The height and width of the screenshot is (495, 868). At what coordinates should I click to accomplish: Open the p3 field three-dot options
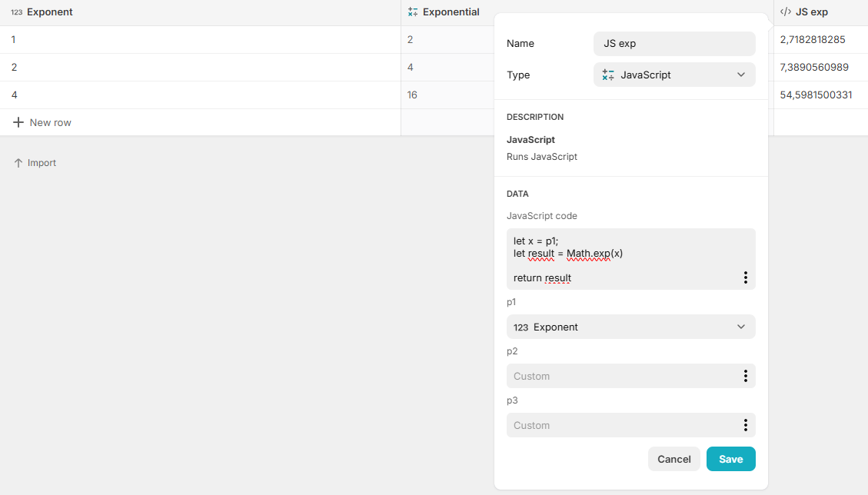click(x=745, y=425)
